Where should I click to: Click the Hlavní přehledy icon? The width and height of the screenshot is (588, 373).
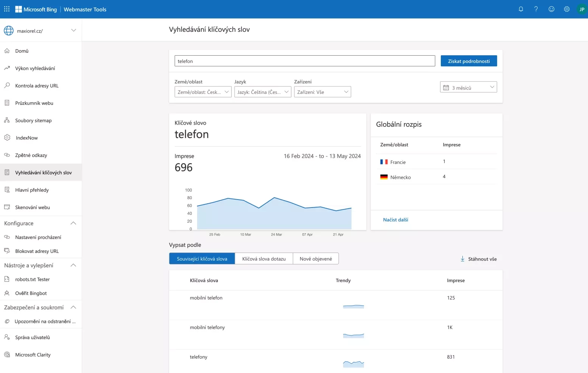click(7, 190)
